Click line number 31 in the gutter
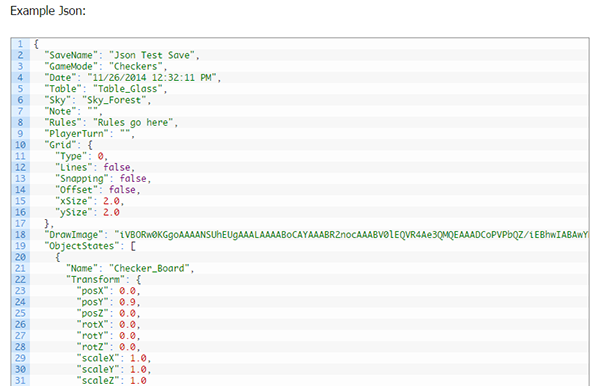Viewport: 600px width, 386px height. click(20, 380)
